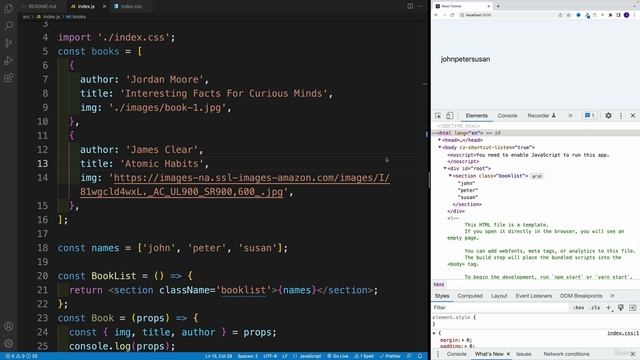Open Source Control view in activity bar
640x360 pixels.
click(x=8, y=43)
